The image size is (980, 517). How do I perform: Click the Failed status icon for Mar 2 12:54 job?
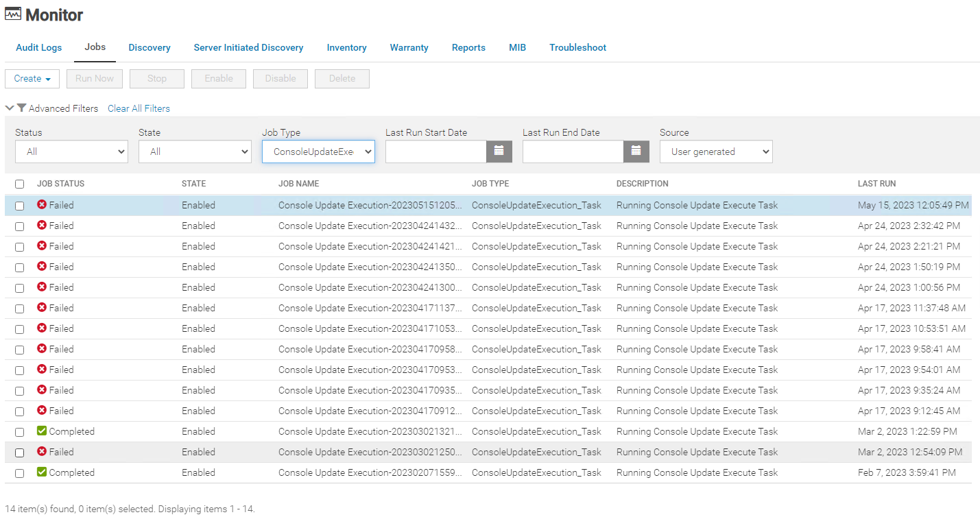click(x=42, y=452)
